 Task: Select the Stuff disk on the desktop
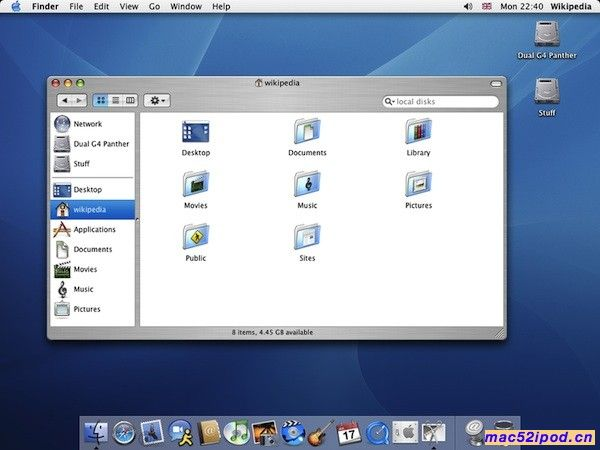point(547,97)
